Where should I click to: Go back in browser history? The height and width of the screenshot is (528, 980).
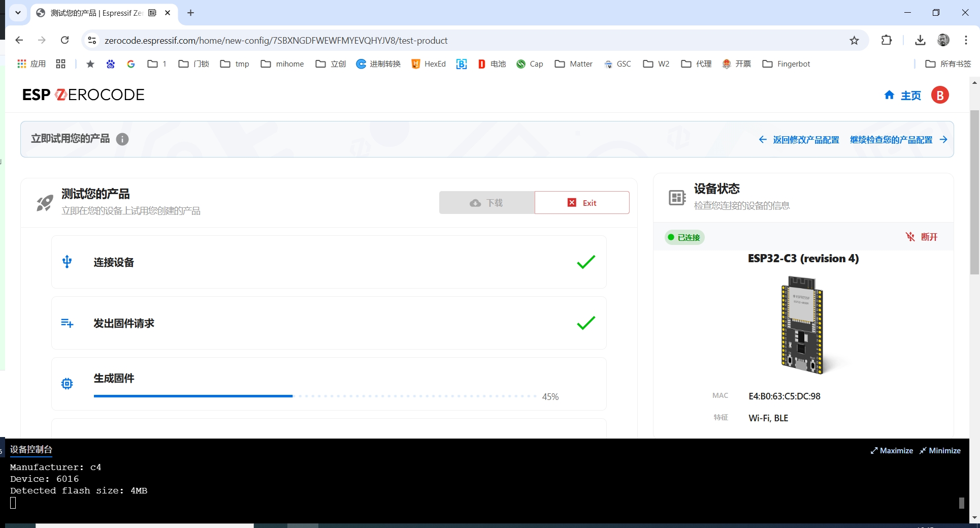[19, 40]
